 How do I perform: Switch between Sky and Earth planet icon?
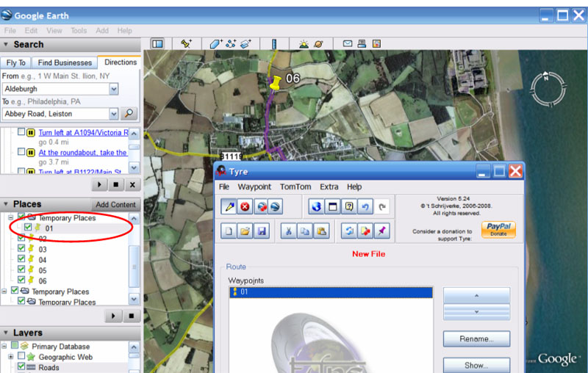click(318, 44)
